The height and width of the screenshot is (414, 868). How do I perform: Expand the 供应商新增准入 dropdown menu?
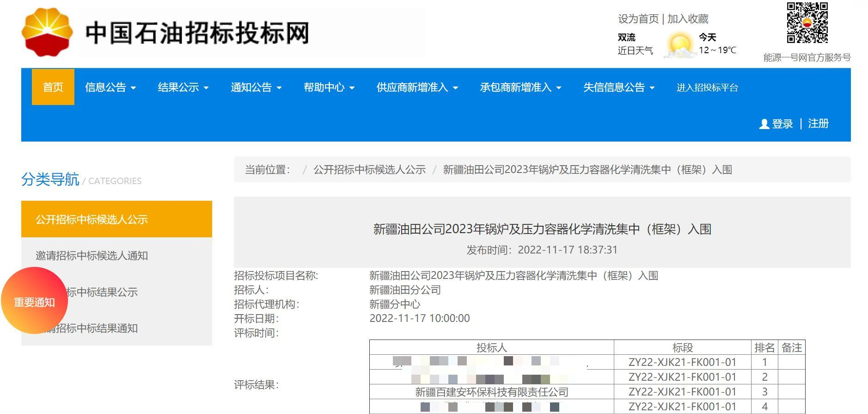[x=417, y=87]
